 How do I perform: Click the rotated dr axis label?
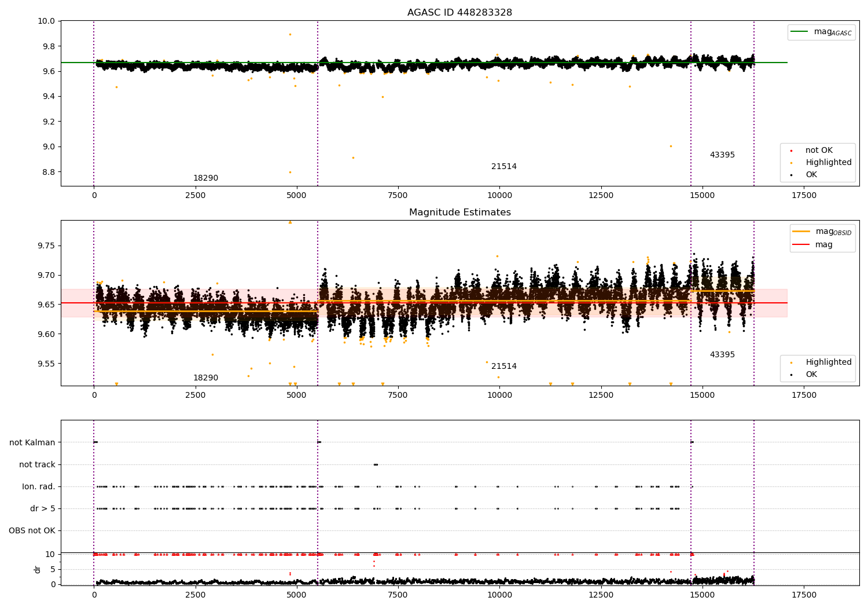point(38,569)
